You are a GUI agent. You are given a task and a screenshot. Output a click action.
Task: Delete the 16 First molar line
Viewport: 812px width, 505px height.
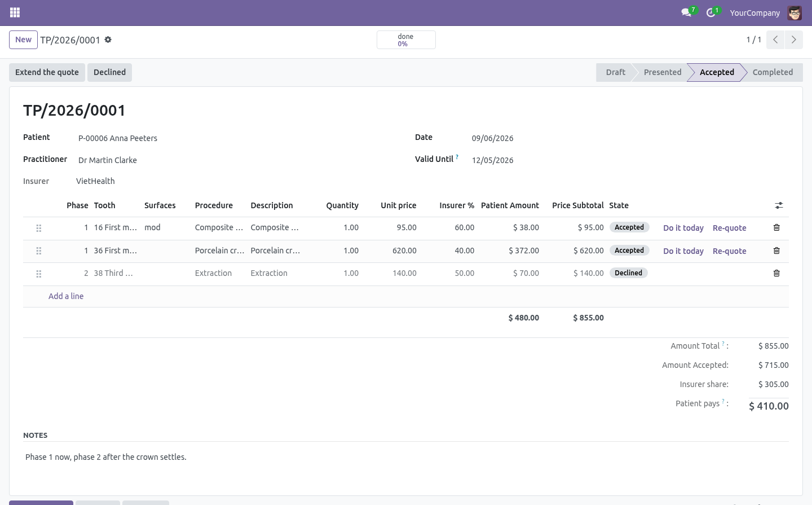point(776,227)
